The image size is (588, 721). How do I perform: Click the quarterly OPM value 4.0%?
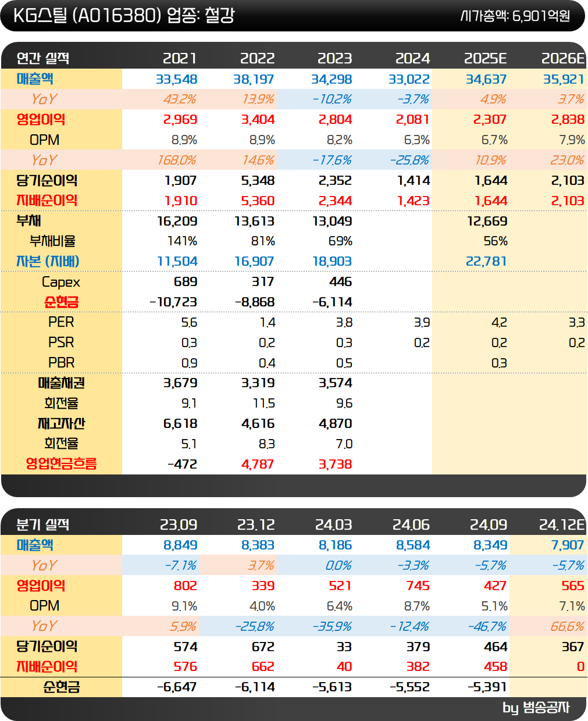262,606
